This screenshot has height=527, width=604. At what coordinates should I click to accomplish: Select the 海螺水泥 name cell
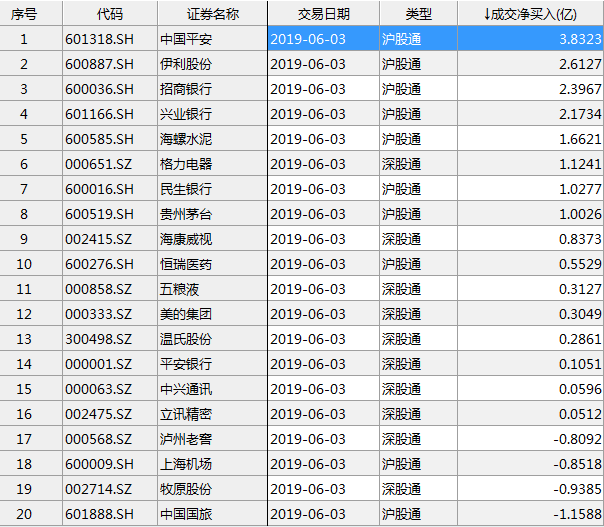pos(212,139)
